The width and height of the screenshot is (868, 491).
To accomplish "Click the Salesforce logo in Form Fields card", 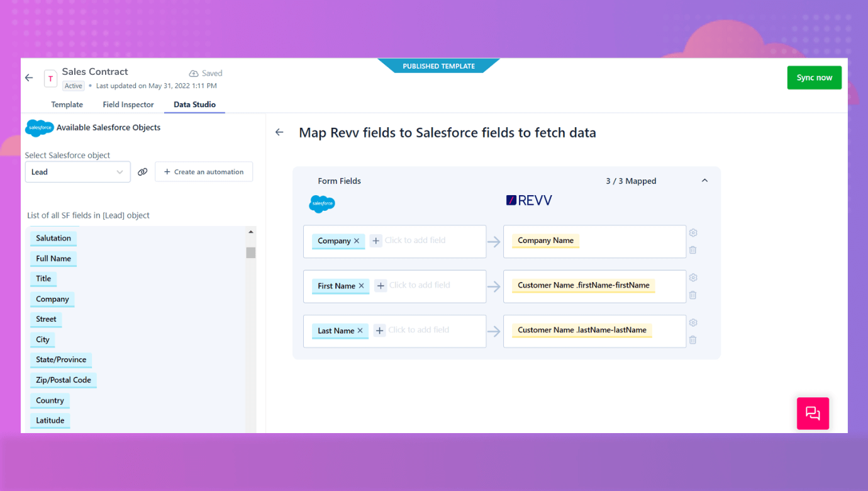I will point(322,204).
